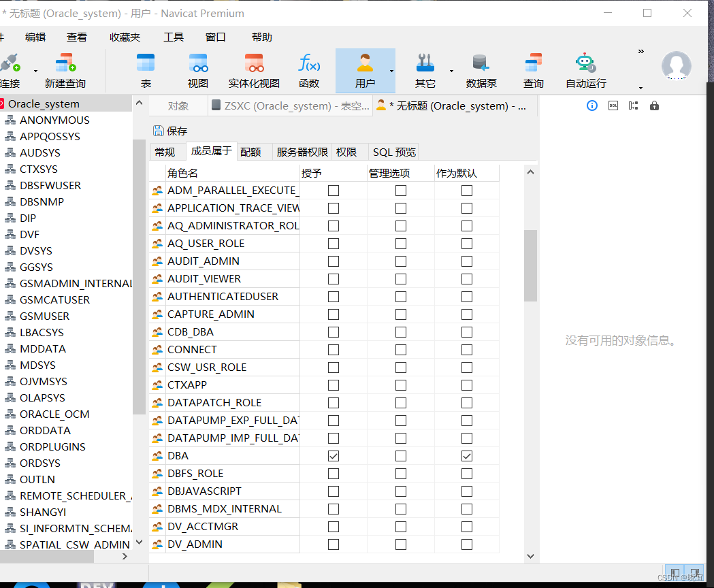Click the connection tree horizontal scroll-right arrow

coord(125,556)
